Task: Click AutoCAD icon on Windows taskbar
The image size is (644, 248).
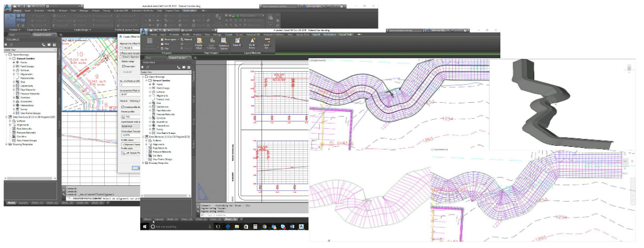Action: pos(301,227)
